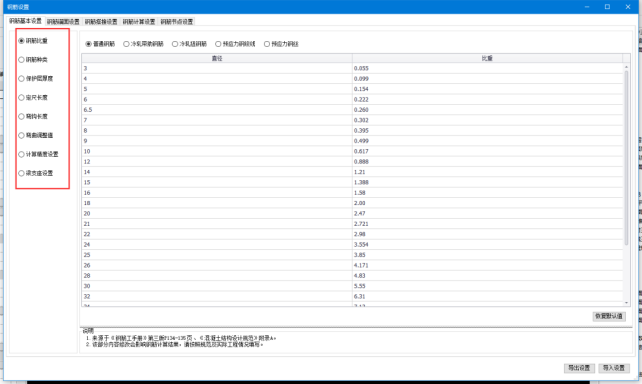Select the diameter cell 20

217,213
